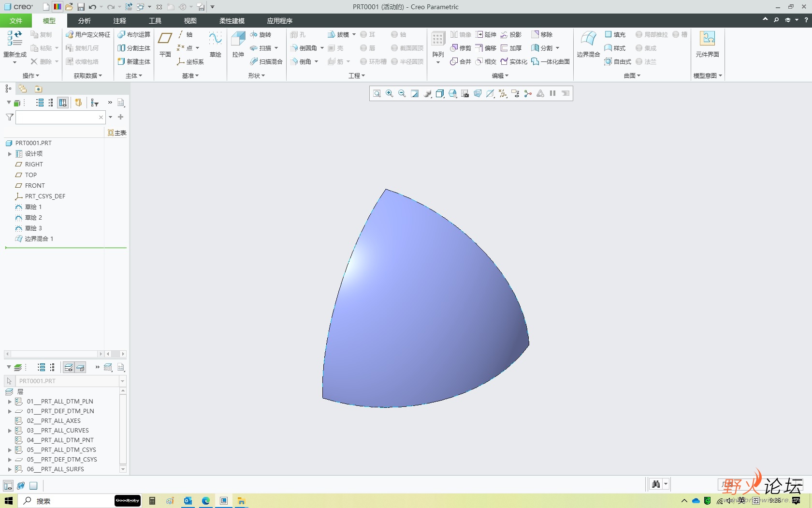812x508 pixels.
Task: Switch to the 柔性建模 (Flexible Modeling) tab
Action: [232, 21]
